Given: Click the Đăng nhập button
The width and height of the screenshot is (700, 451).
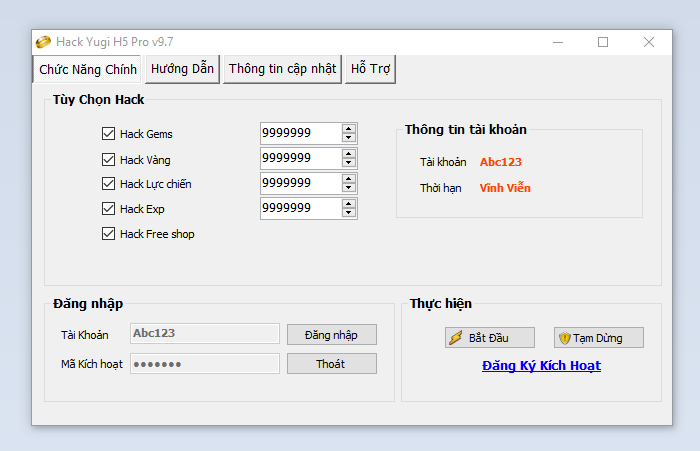Looking at the screenshot, I should [331, 334].
